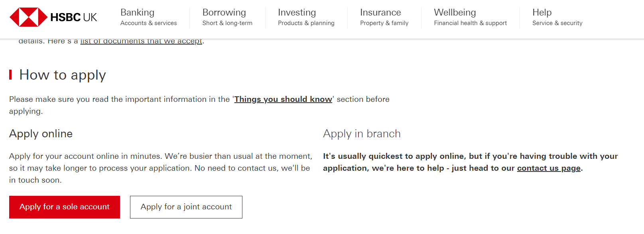Click 'Apply for a sole account' button
The width and height of the screenshot is (644, 234).
[65, 207]
